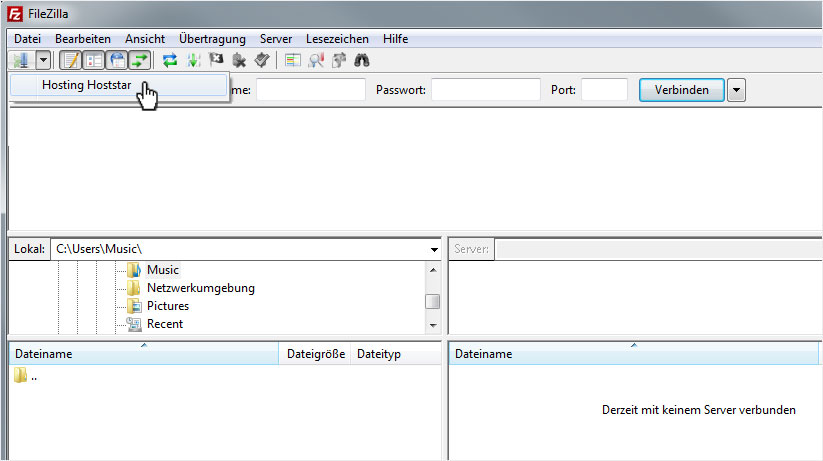Select Hosting Hoststar site entry
Screen dimensions: 823x461
(x=119, y=85)
